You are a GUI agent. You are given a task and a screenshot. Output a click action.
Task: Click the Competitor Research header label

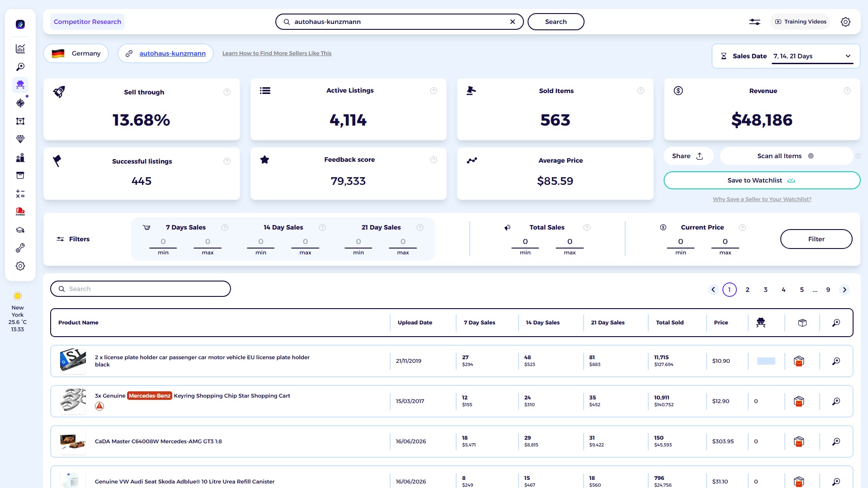87,22
